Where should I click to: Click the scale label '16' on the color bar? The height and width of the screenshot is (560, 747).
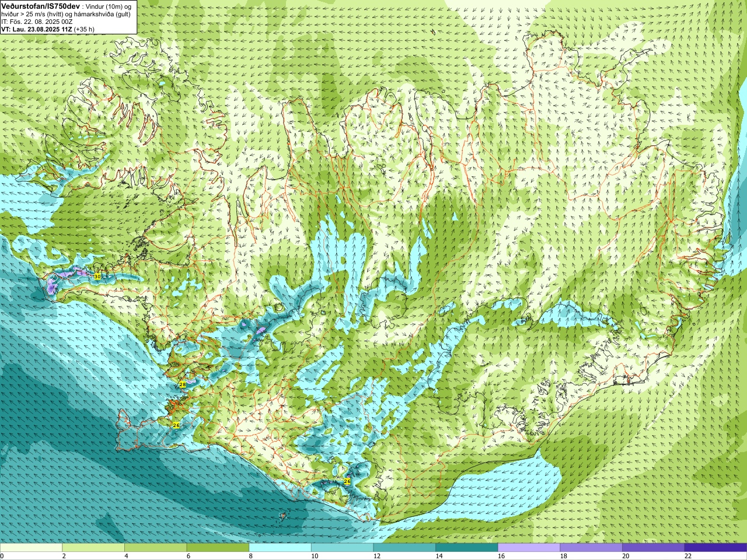pyautogui.click(x=501, y=556)
